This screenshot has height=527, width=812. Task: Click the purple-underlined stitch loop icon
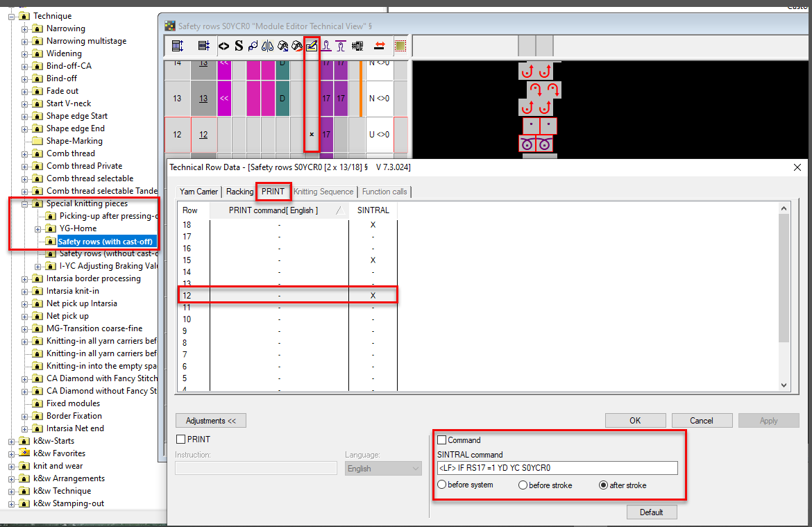(x=326, y=47)
